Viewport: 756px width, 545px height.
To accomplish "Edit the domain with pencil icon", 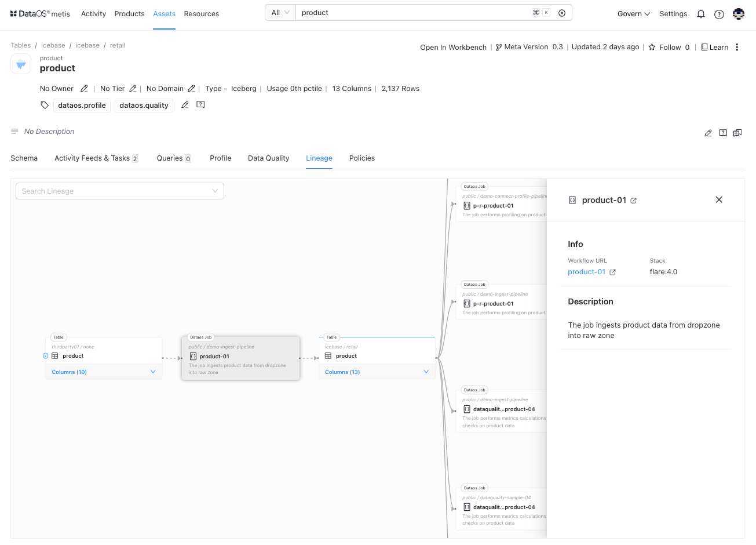I will [191, 89].
